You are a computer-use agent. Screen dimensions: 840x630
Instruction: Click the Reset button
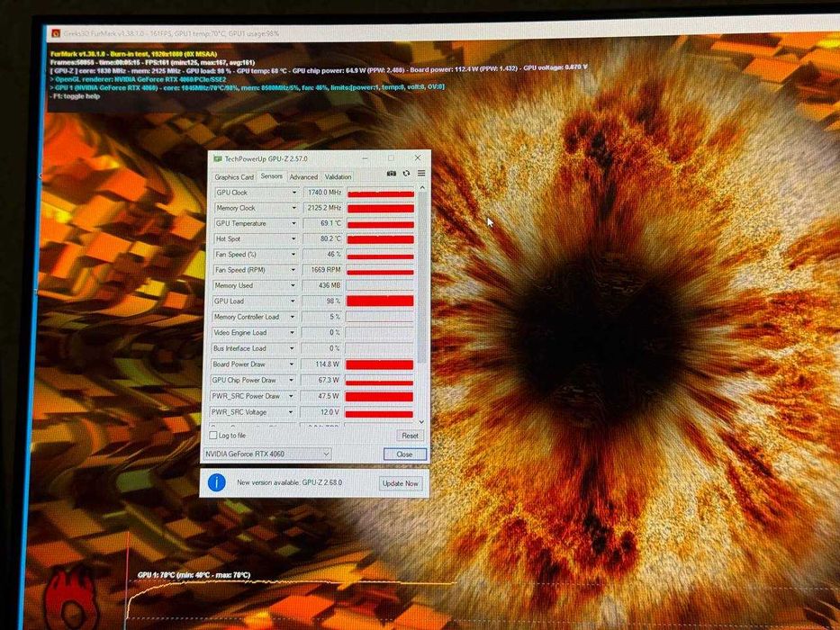click(410, 436)
